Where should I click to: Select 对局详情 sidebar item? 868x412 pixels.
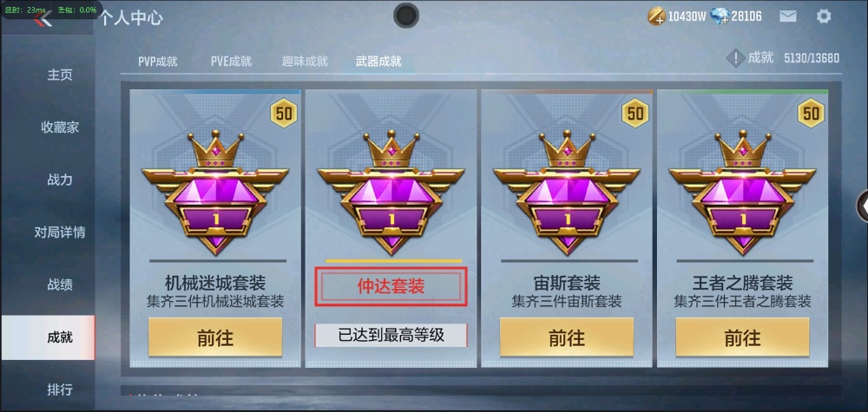click(60, 232)
